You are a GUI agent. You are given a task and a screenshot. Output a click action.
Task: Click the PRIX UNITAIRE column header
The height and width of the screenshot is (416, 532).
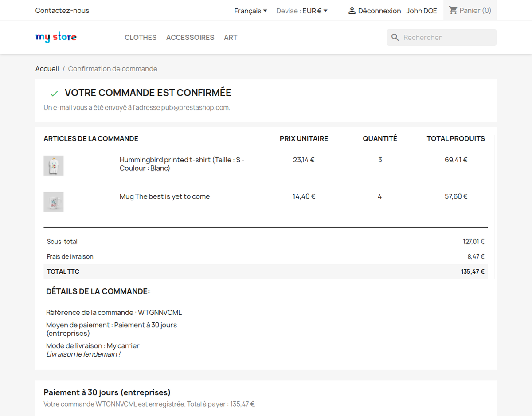pos(304,139)
